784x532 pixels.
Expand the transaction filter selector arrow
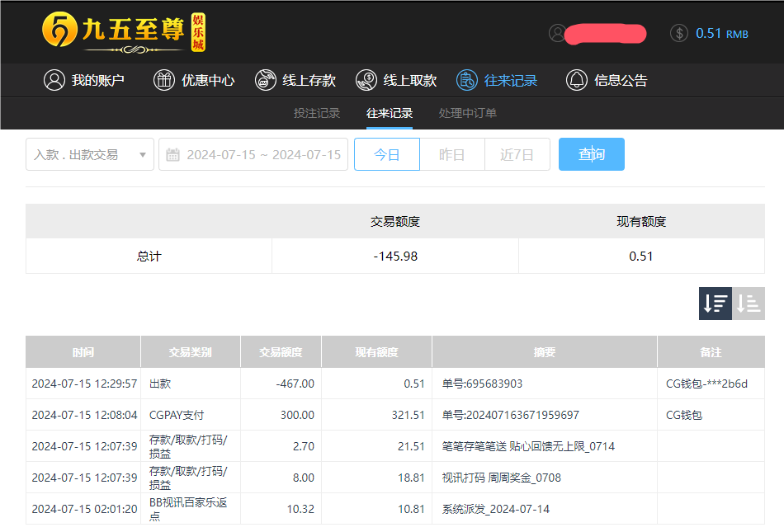pyautogui.click(x=142, y=154)
